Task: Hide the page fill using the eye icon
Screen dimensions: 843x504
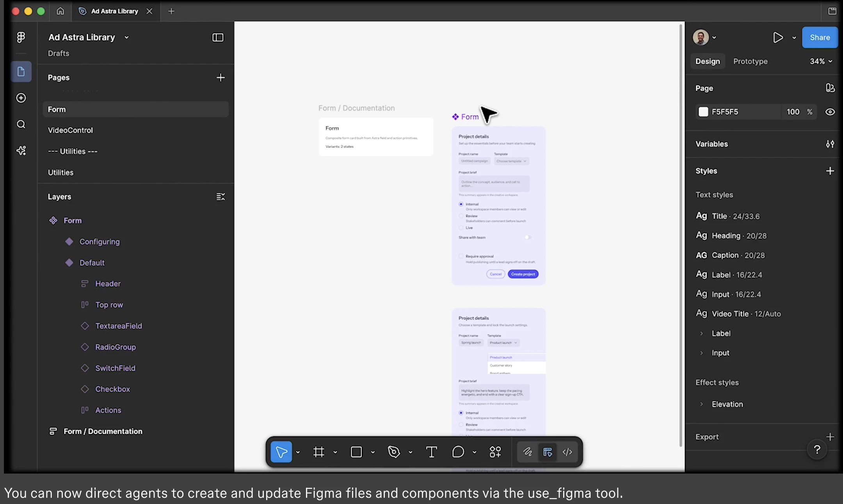Action: [x=830, y=112]
